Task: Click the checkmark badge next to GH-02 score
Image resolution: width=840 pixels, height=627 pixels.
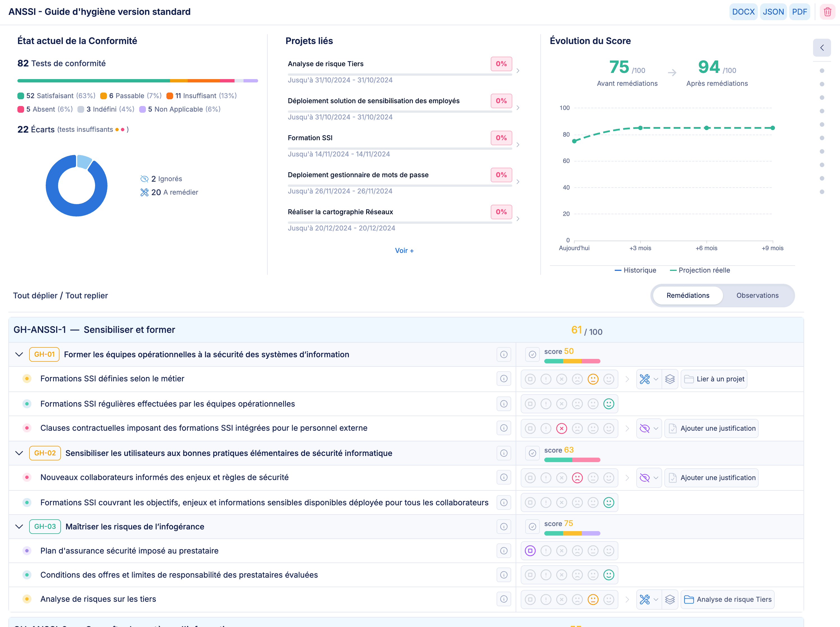Action: coord(533,453)
